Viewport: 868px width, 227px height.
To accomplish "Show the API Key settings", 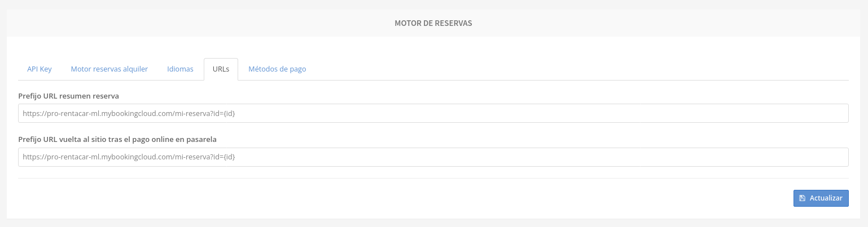I will (40, 69).
